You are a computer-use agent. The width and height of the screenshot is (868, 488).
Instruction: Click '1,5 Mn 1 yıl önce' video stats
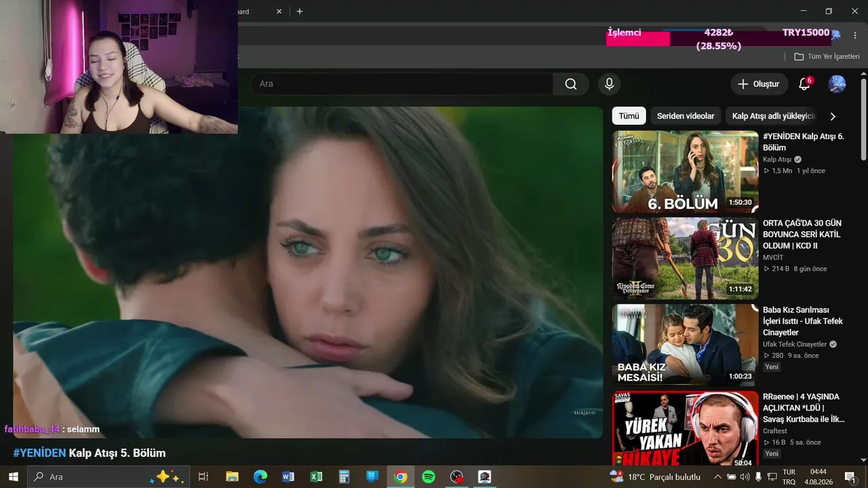click(x=794, y=171)
